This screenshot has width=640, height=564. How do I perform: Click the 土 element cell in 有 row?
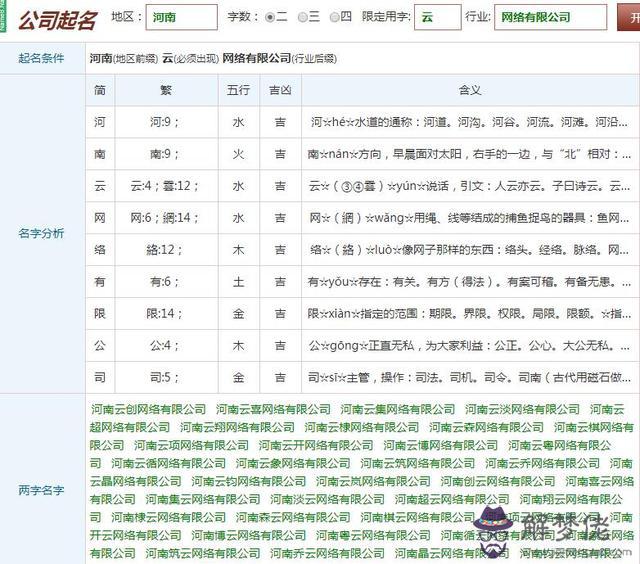[238, 282]
